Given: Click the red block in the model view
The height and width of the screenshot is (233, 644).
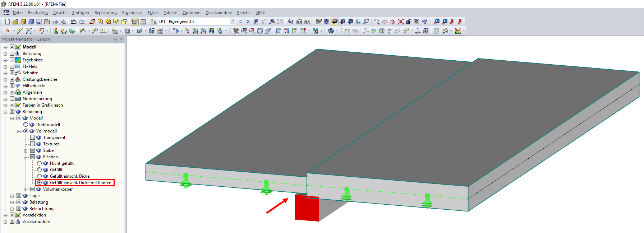Looking at the screenshot, I should point(307,208).
